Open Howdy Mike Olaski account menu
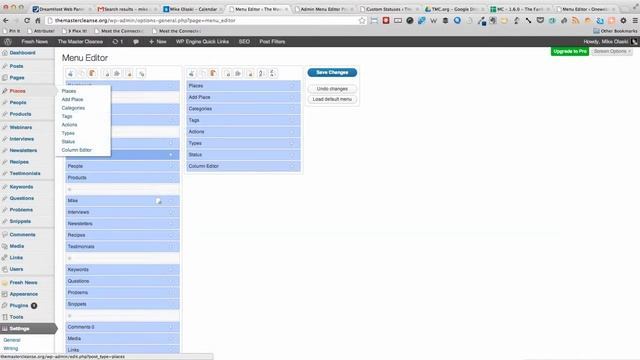This screenshot has width=640, height=360. coord(610,42)
